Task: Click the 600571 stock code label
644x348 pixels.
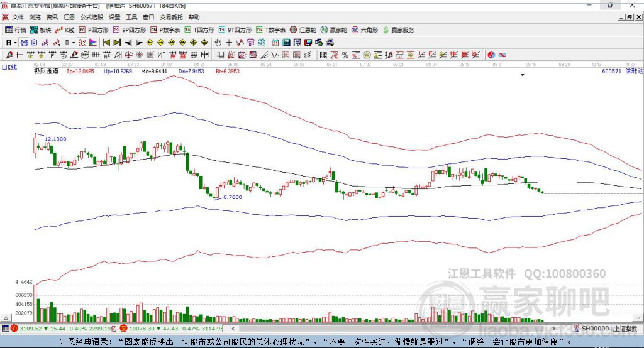Action: pos(611,71)
